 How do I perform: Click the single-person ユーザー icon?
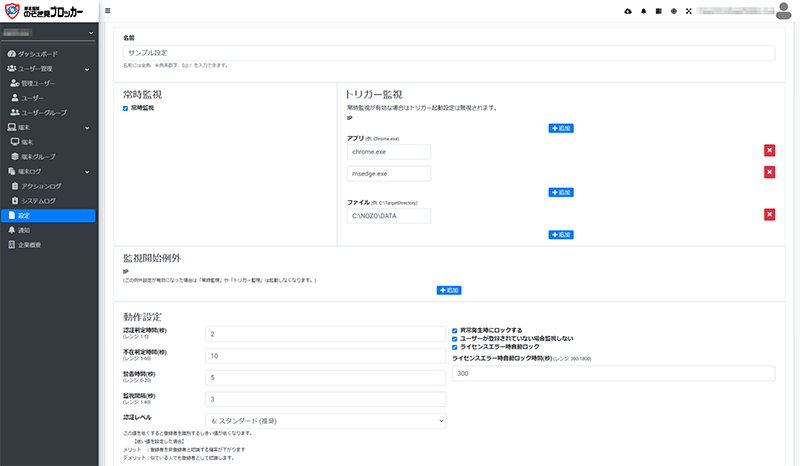[x=15, y=97]
